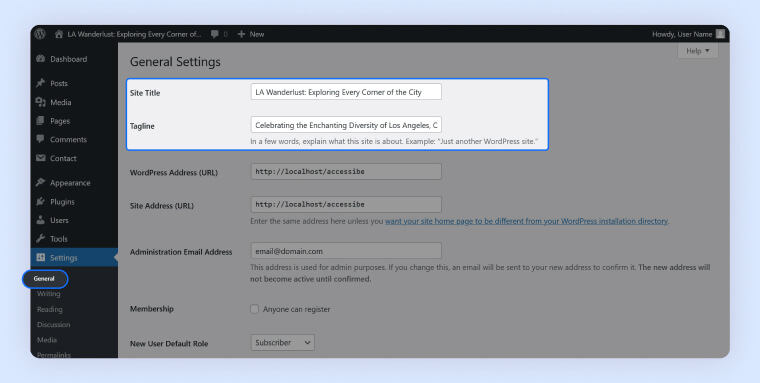Click the Site Title label
760x383 pixels.
click(145, 93)
